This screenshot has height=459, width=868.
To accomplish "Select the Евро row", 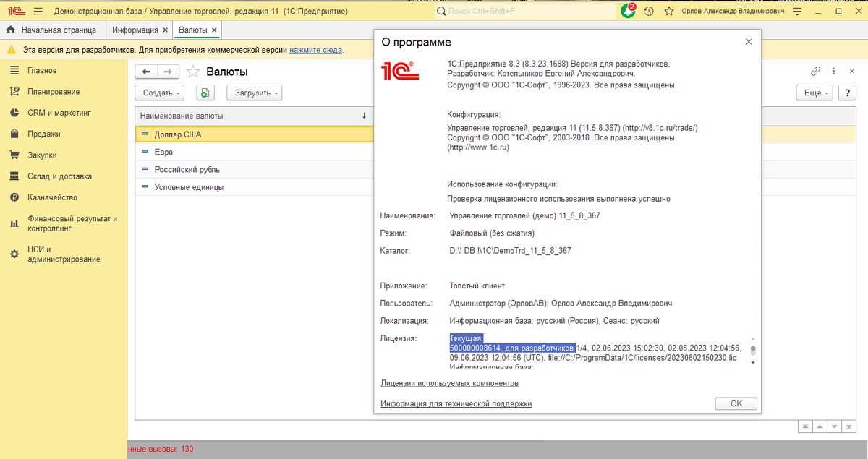I will click(253, 152).
